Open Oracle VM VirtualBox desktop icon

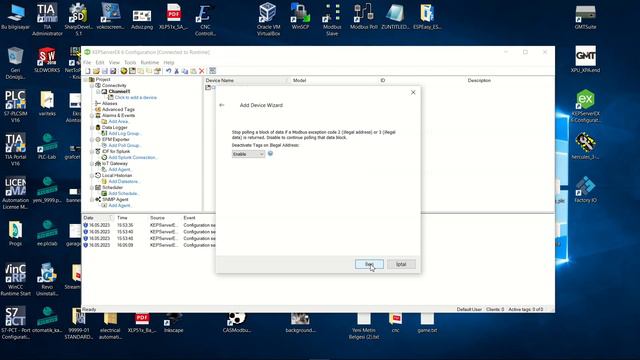point(268,18)
